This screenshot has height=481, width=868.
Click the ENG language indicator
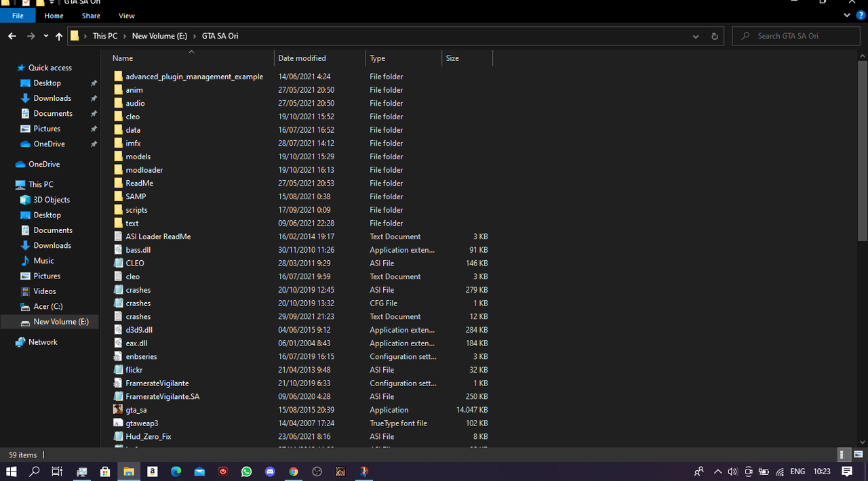point(797,472)
